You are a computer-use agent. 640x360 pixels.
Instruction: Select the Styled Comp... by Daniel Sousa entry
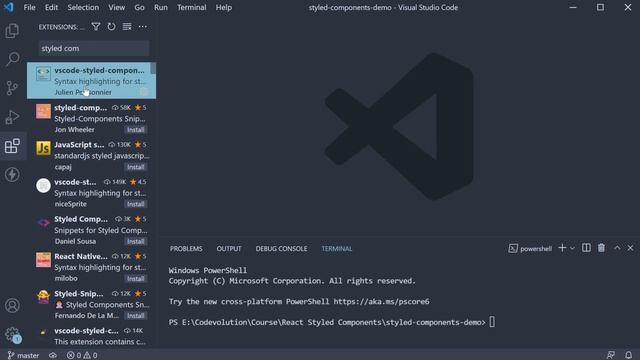(91, 230)
